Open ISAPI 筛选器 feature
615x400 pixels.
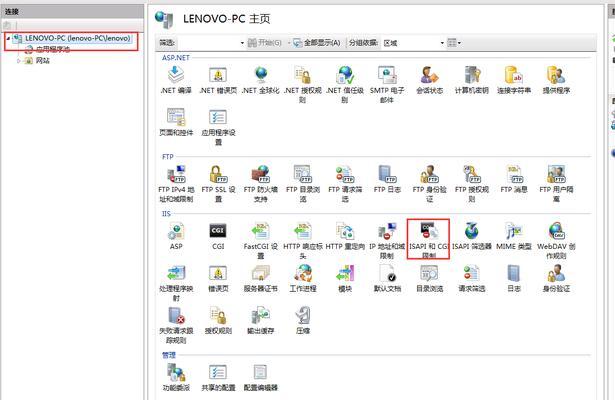click(x=472, y=236)
